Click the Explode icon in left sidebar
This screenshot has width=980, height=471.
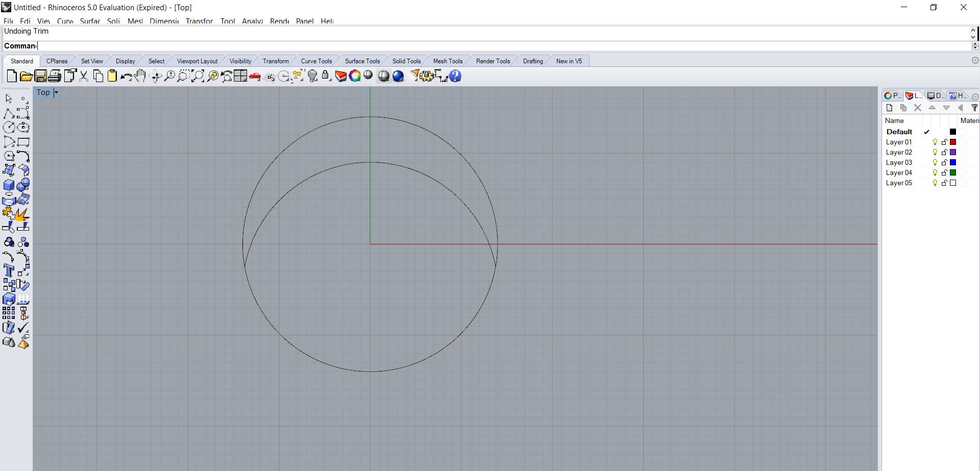(x=23, y=214)
